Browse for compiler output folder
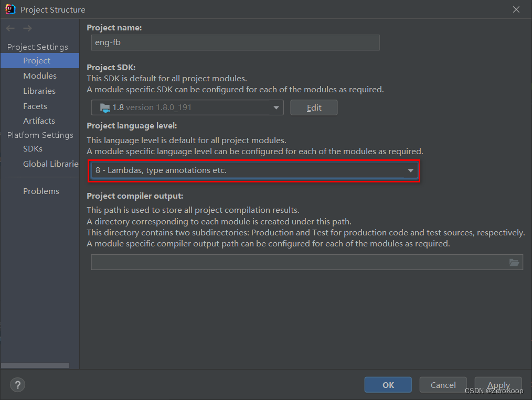This screenshot has height=400, width=532. pos(514,262)
